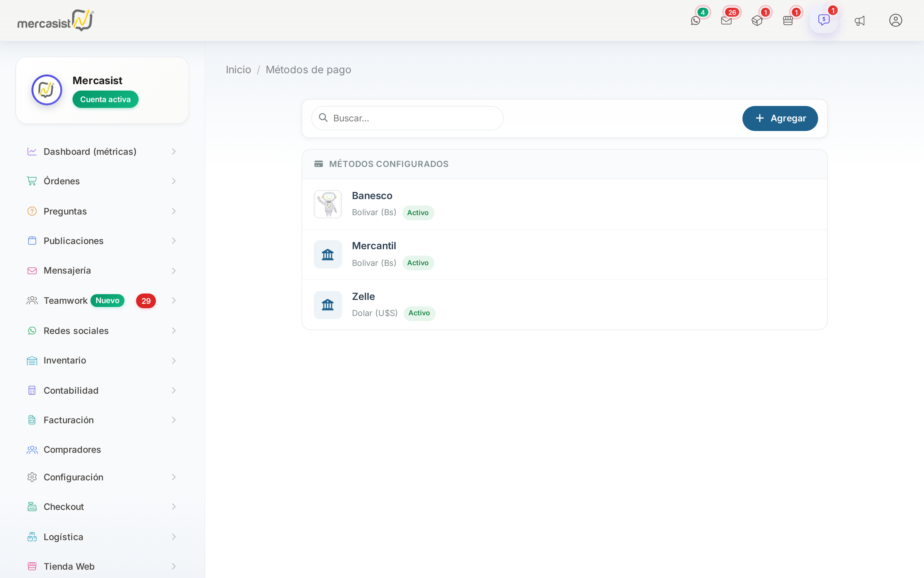The width and height of the screenshot is (924, 578).
Task: Expand the Preguntas chevron
Action: click(174, 211)
